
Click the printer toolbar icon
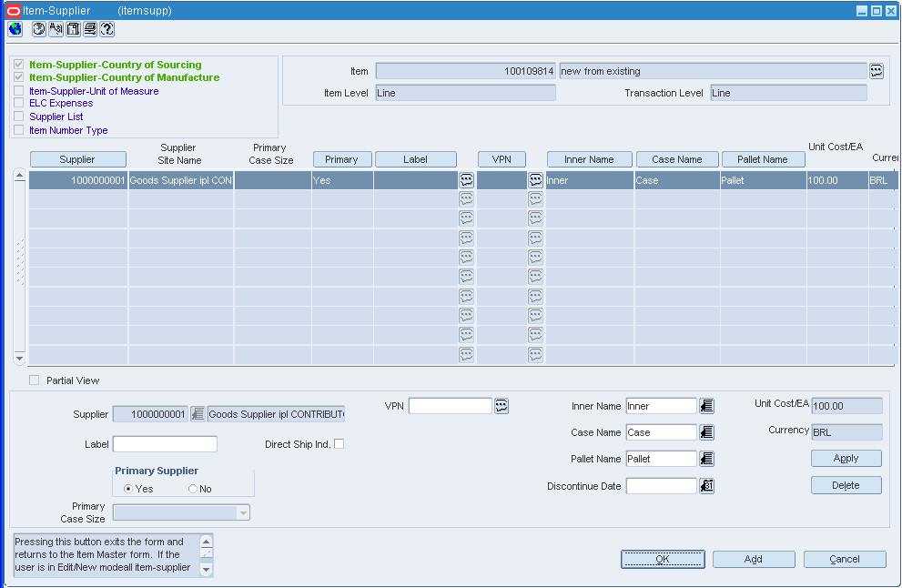(x=90, y=29)
